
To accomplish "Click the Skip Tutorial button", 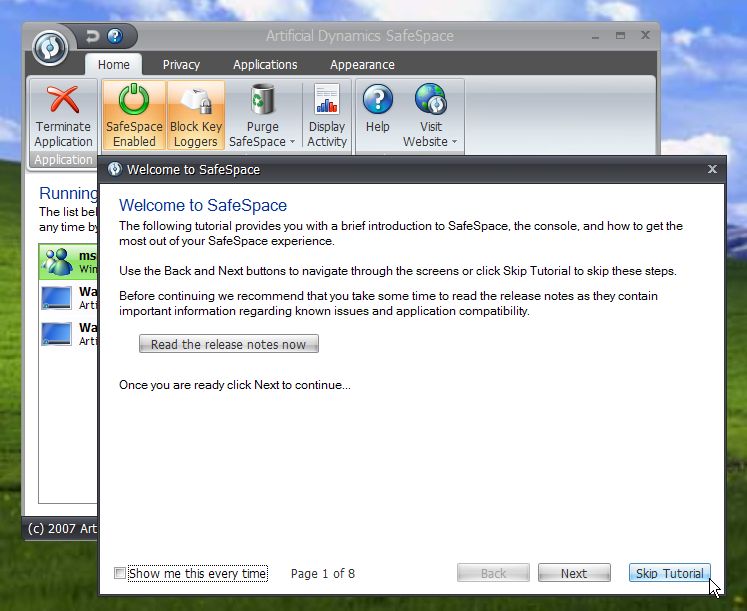I will point(669,573).
